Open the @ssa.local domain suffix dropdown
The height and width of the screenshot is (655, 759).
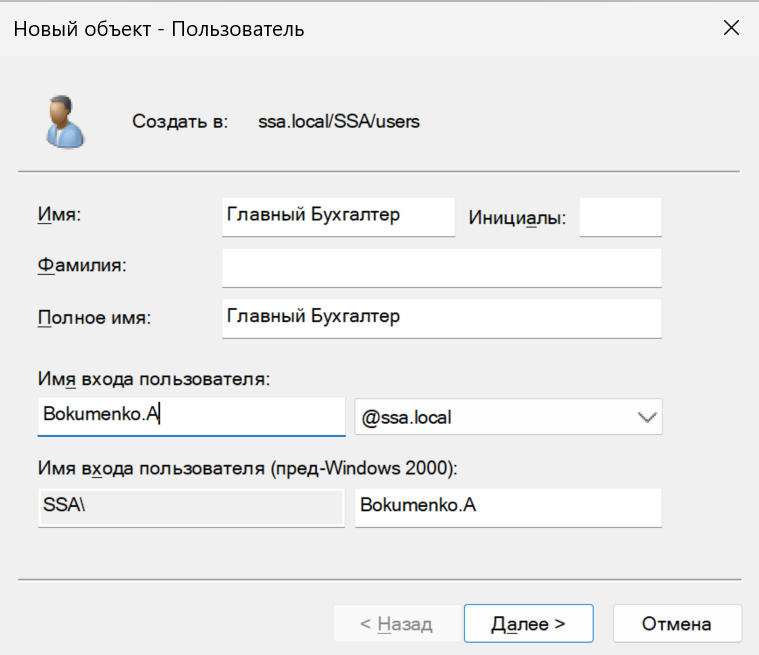click(508, 417)
